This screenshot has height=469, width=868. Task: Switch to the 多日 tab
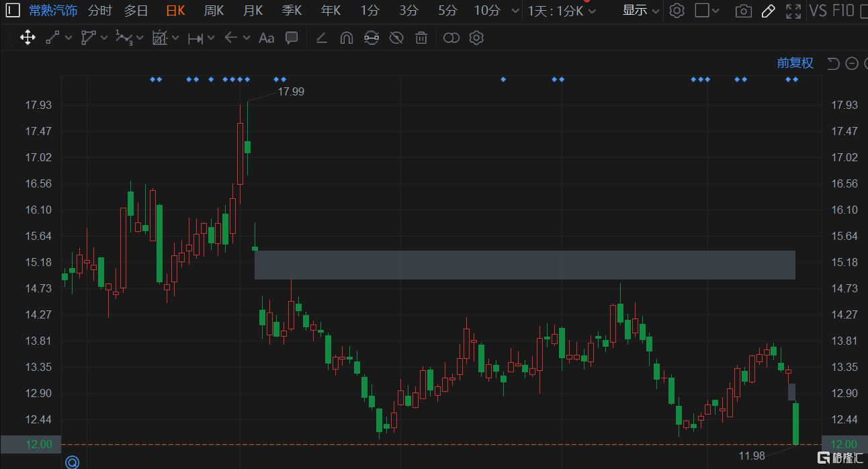tap(136, 10)
